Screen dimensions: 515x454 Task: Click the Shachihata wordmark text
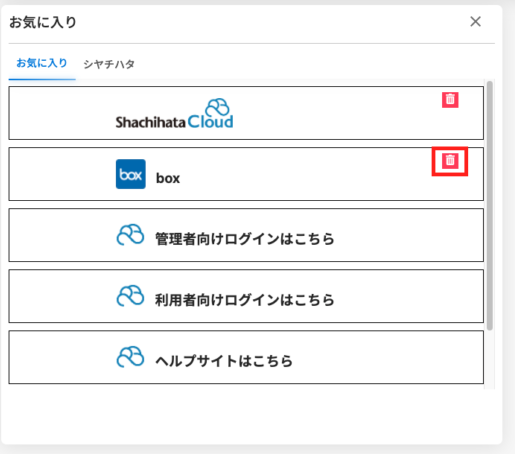[x=150, y=122]
